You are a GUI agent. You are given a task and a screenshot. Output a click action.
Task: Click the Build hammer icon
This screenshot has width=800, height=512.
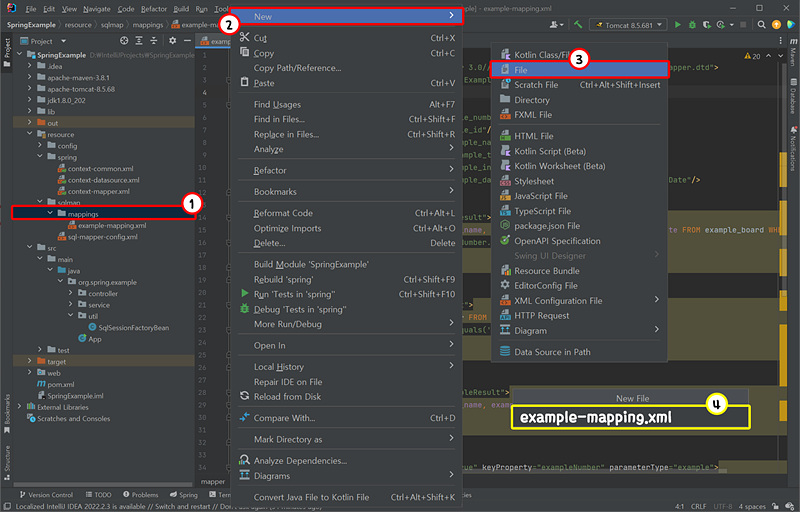pos(578,24)
